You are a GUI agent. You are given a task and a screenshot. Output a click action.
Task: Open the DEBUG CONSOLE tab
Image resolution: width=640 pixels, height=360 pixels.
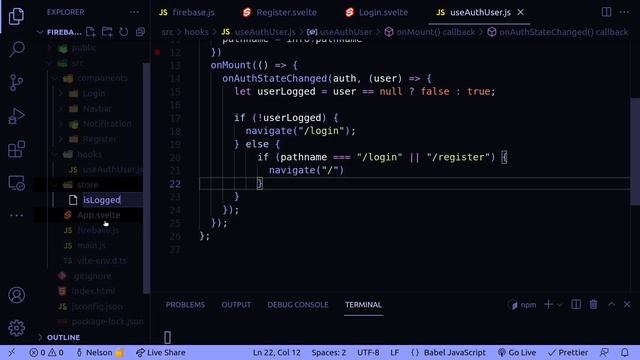tap(298, 305)
